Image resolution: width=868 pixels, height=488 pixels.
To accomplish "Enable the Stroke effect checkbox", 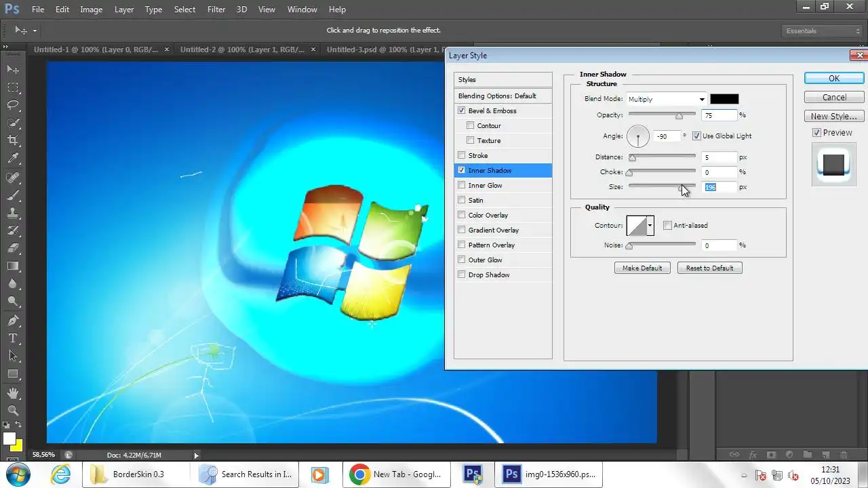I will coord(462,155).
